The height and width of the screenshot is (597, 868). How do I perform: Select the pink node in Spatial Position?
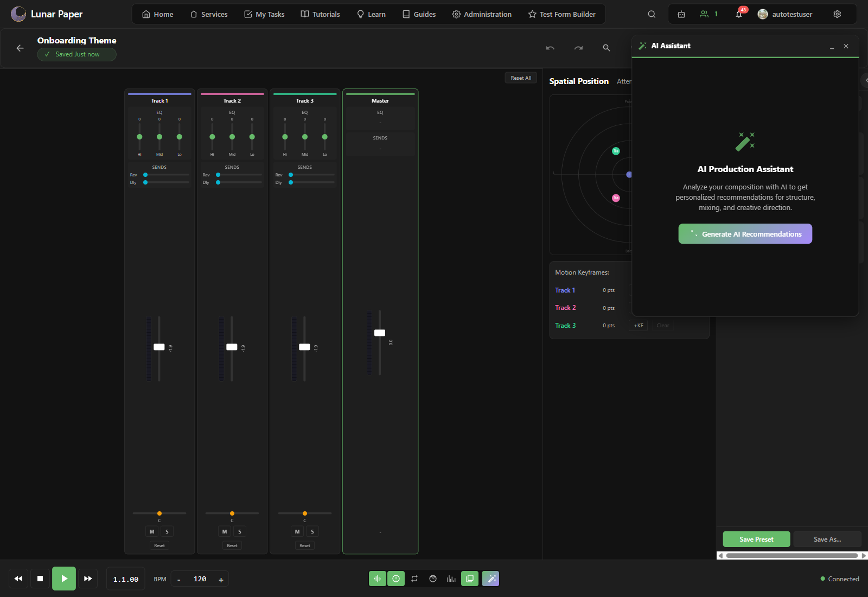616,198
